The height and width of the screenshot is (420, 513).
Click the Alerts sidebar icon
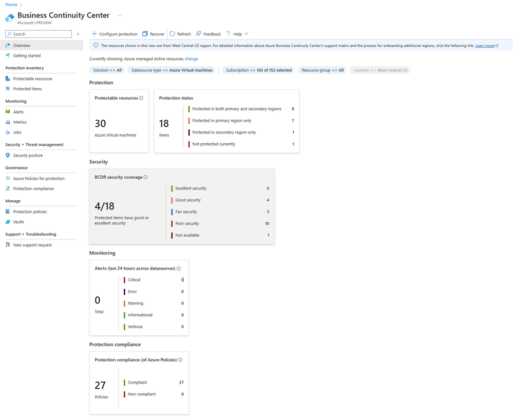coord(8,112)
